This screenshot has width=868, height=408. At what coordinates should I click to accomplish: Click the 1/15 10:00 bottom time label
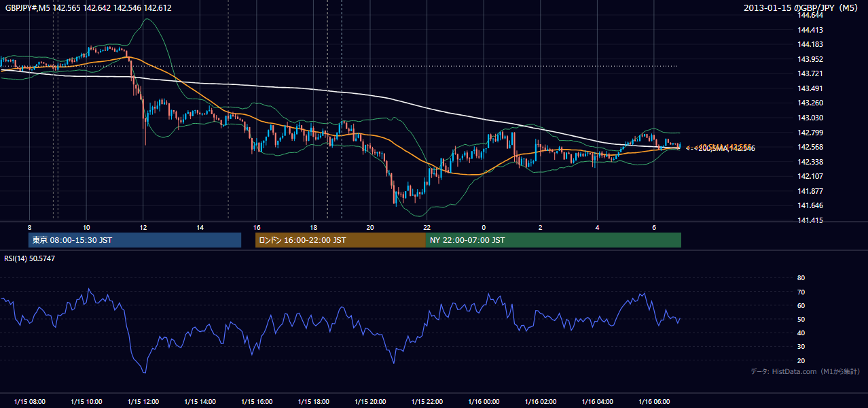pyautogui.click(x=86, y=402)
